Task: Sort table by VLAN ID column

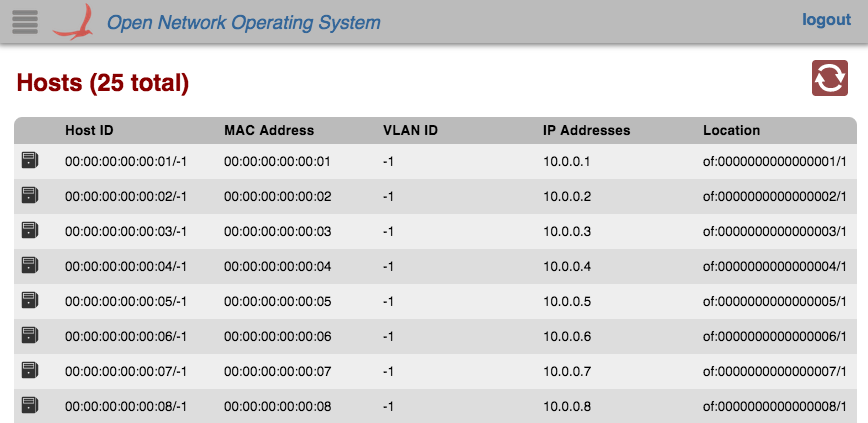Action: click(410, 130)
